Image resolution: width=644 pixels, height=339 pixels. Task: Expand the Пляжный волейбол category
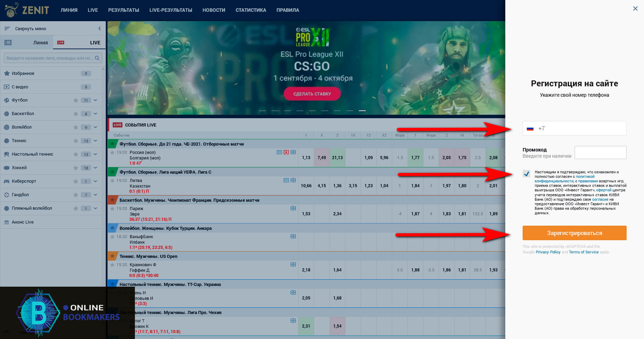(95, 208)
